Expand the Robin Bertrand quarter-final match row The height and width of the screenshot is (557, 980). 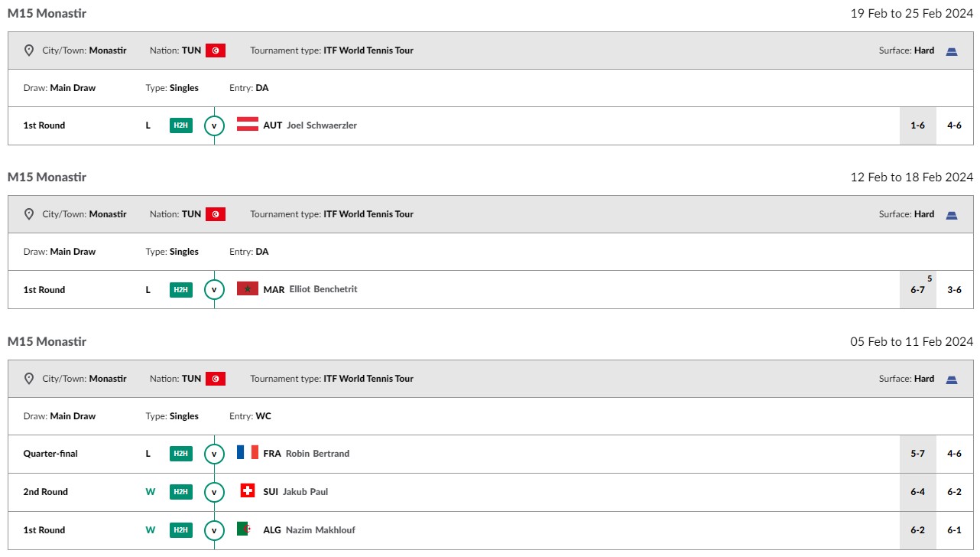[214, 454]
